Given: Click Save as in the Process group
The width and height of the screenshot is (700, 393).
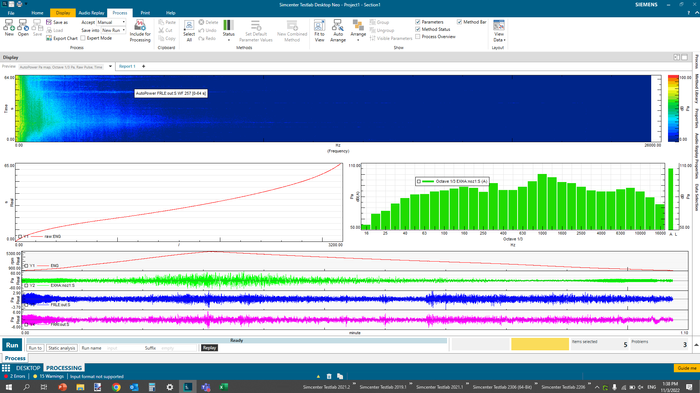Looking at the screenshot, I should pyautogui.click(x=57, y=22).
